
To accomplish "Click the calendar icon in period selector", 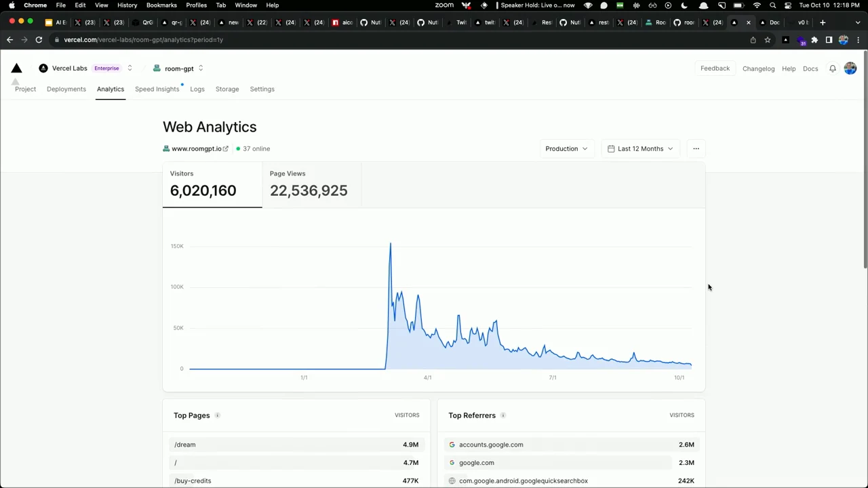I will [611, 148].
